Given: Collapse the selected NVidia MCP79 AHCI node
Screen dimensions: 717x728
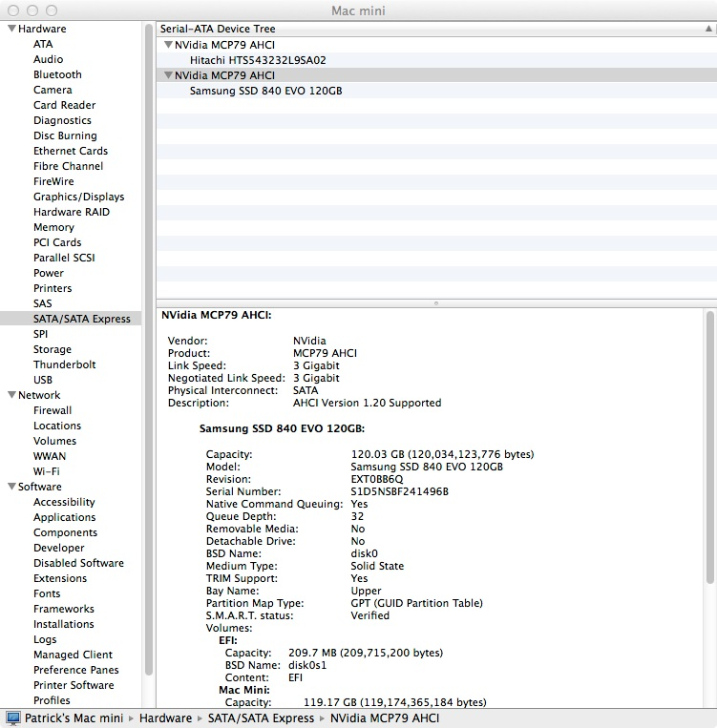Looking at the screenshot, I should 168,75.
